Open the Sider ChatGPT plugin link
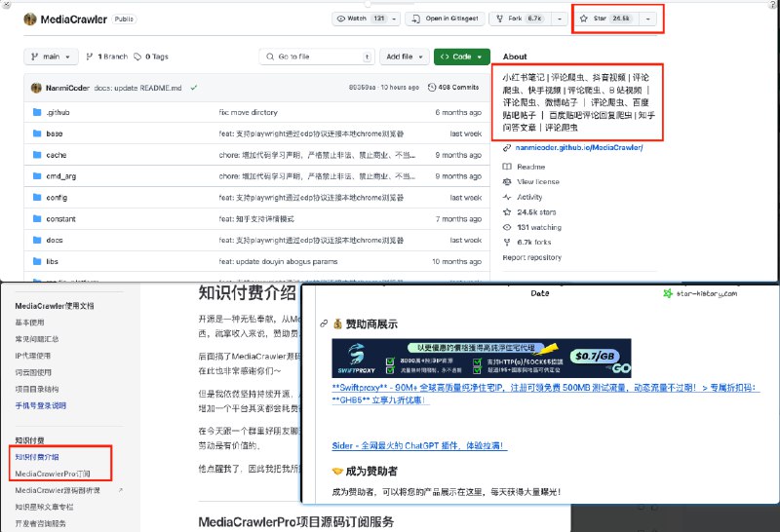Image resolution: width=780 pixels, height=532 pixels. (419, 446)
